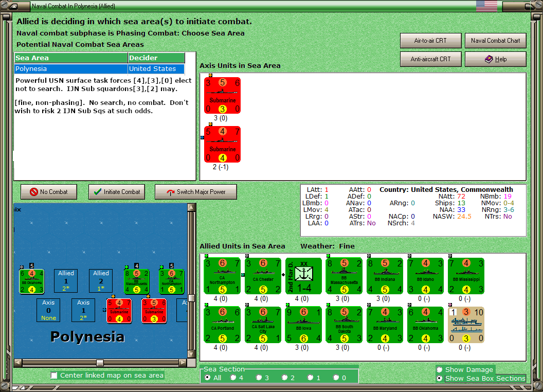
Task: Click the Decider column header
Action: tap(156, 58)
